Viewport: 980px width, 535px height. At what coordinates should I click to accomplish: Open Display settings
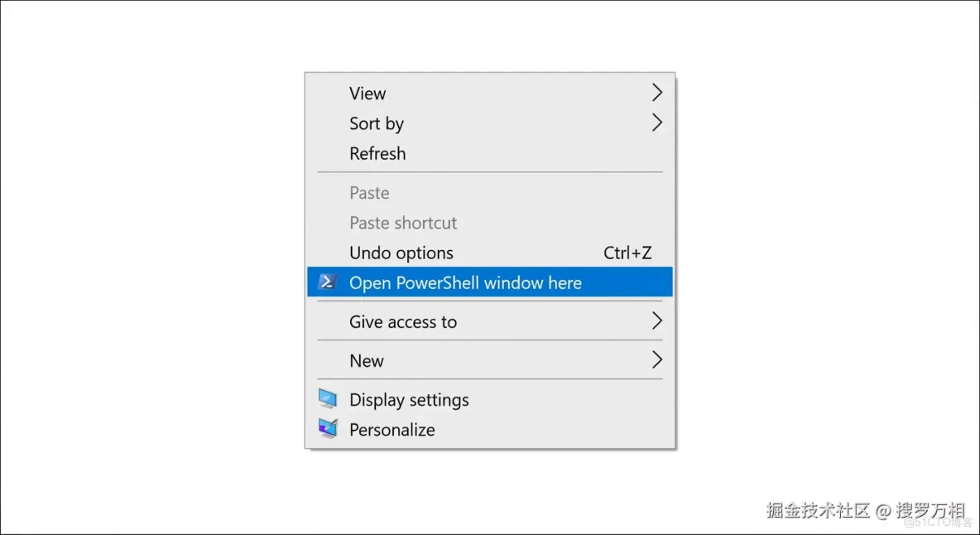pyautogui.click(x=409, y=399)
